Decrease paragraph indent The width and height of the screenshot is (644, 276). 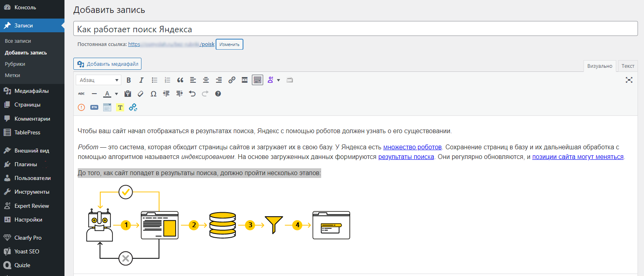point(166,94)
